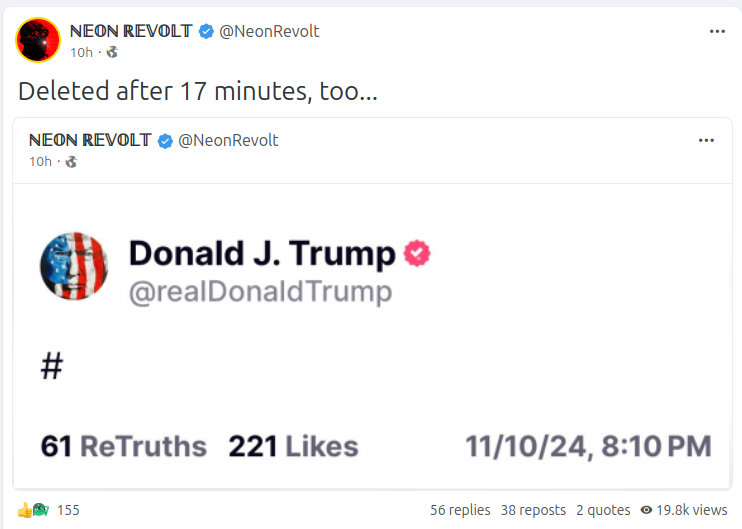The image size is (742, 529).
Task: Open the 38 reposts list
Action: [533, 510]
